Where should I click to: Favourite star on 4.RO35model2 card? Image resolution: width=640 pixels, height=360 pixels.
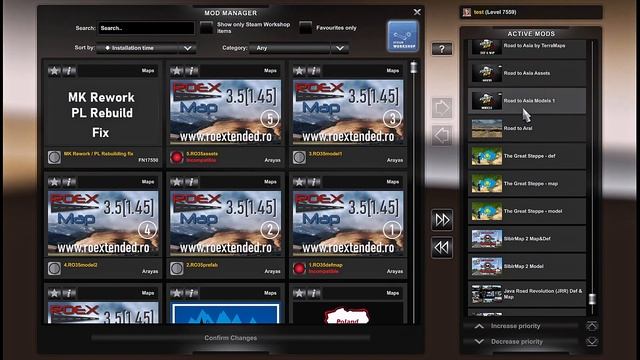(x=54, y=182)
